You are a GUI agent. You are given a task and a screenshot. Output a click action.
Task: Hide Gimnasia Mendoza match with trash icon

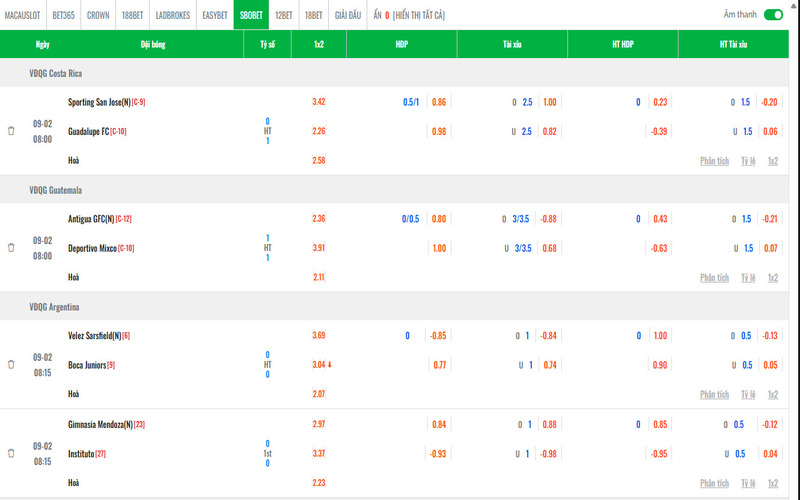click(11, 453)
